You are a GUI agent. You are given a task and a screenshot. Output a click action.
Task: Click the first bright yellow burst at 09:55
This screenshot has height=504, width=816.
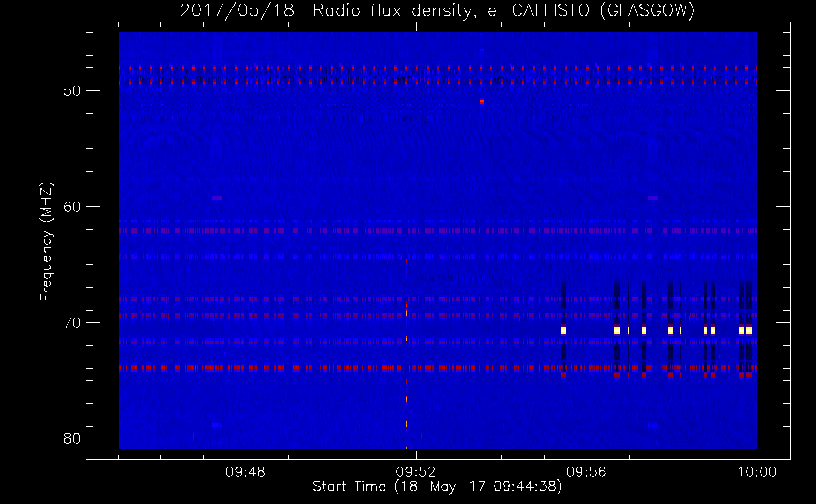point(563,330)
